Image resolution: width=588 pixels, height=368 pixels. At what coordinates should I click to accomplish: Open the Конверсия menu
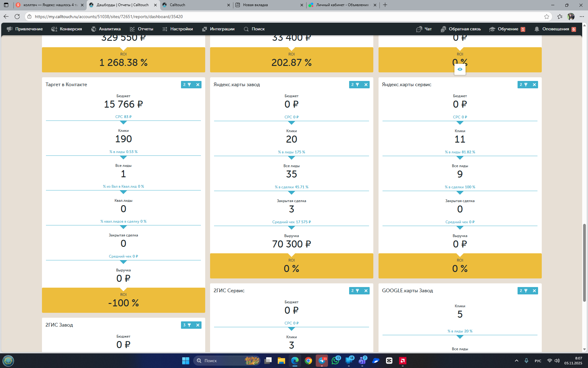point(67,29)
